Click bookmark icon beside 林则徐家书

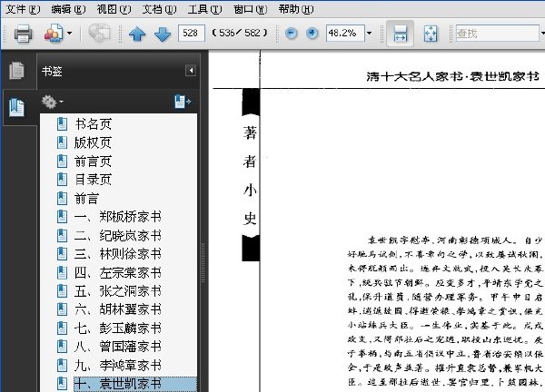point(62,254)
